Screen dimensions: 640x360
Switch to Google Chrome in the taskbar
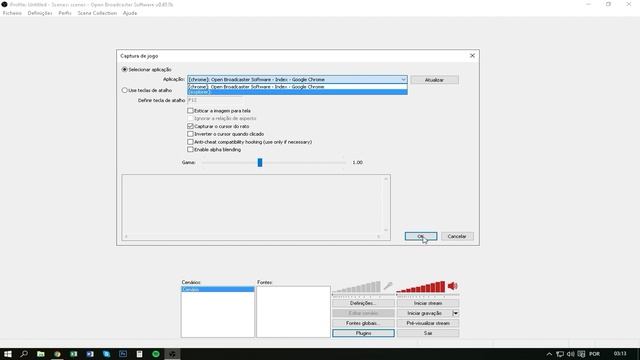point(57,354)
